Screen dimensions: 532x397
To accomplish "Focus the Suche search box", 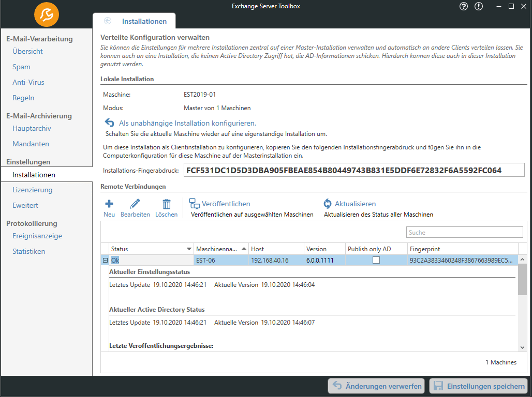I will click(465, 232).
